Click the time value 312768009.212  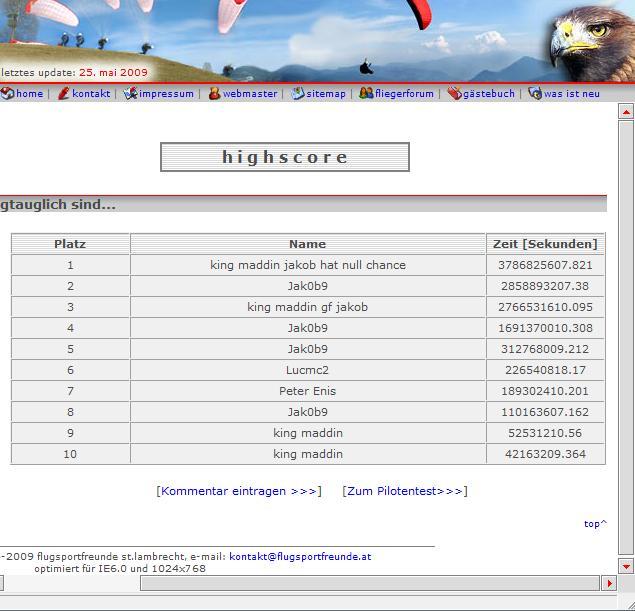point(545,349)
